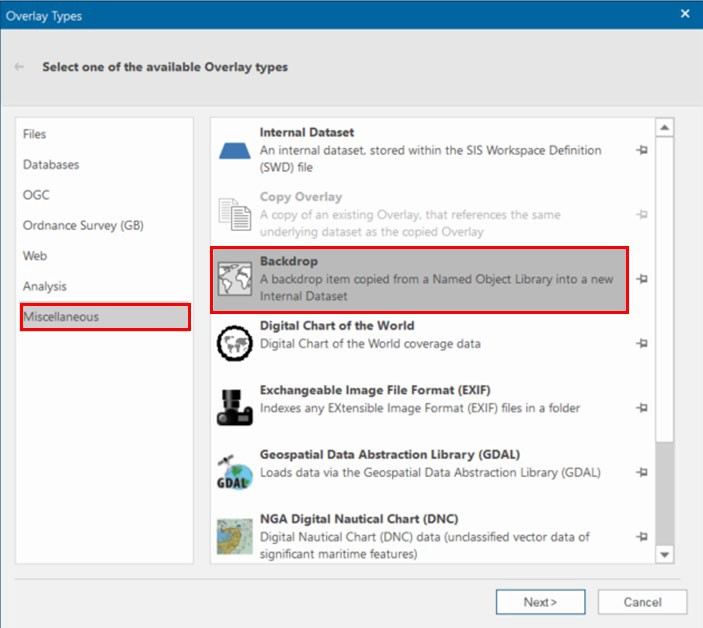Screen dimensions: 703x628
Task: Go back using the header back arrow
Action: point(20,67)
